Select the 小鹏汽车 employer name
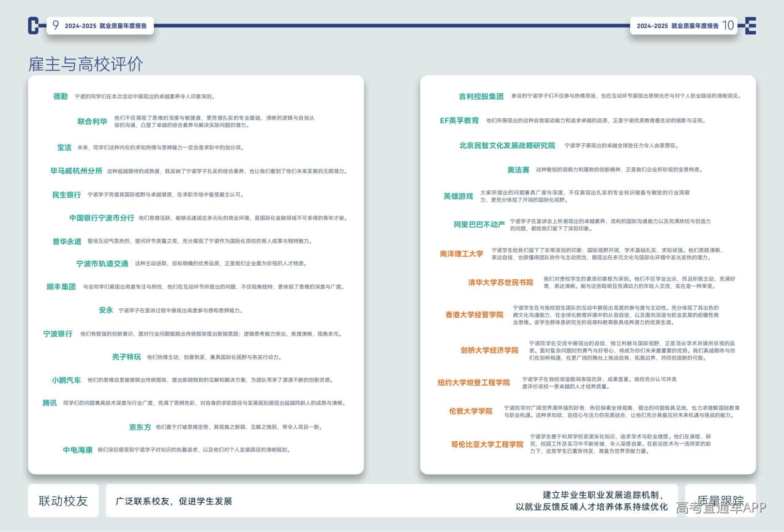Viewport: 784px width, 532px height. [x=66, y=380]
